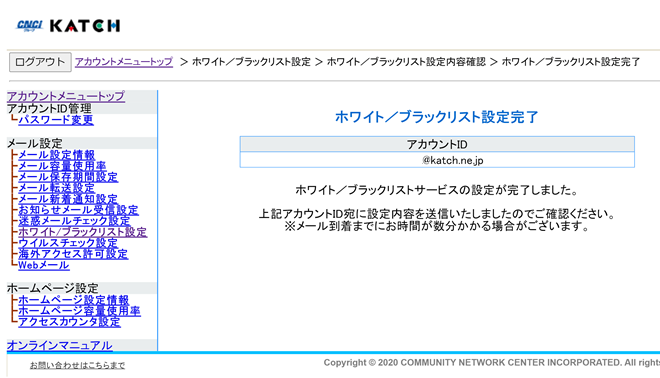Open ウイルスチェック設定
This screenshot has height=378, width=660.
tap(68, 243)
